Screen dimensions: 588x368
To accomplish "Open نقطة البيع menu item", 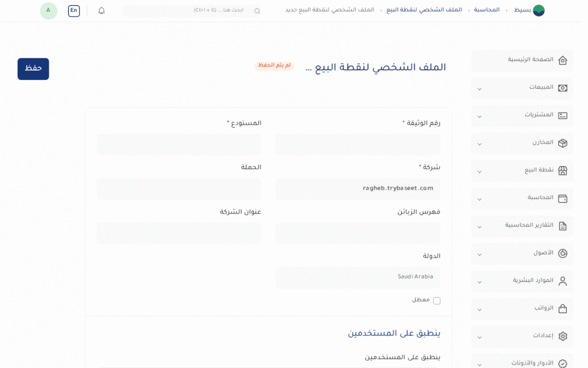I will click(x=522, y=171).
